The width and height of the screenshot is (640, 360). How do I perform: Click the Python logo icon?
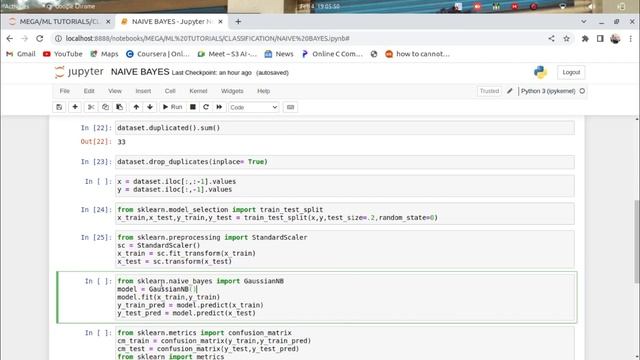540,72
